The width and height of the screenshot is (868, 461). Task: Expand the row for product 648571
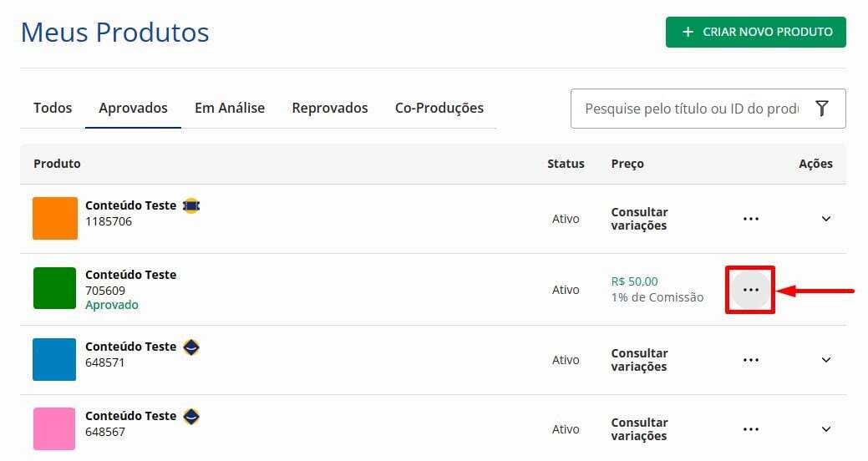[x=826, y=360]
